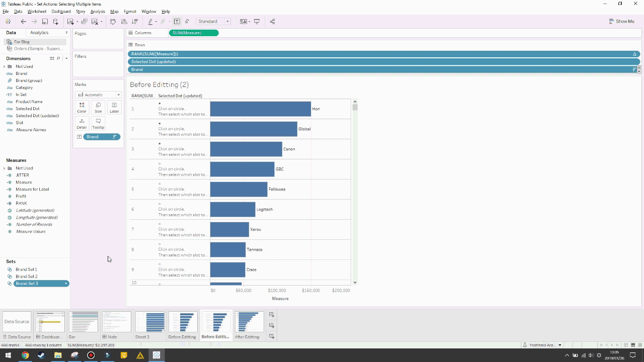644x362 pixels.
Task: Open the Dimensions pane dropdown arrow
Action: 66,58
